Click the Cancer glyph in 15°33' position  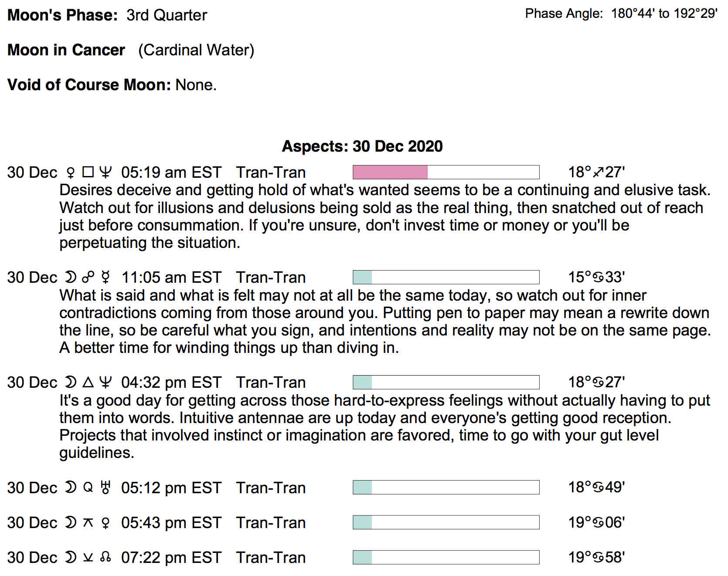click(598, 278)
